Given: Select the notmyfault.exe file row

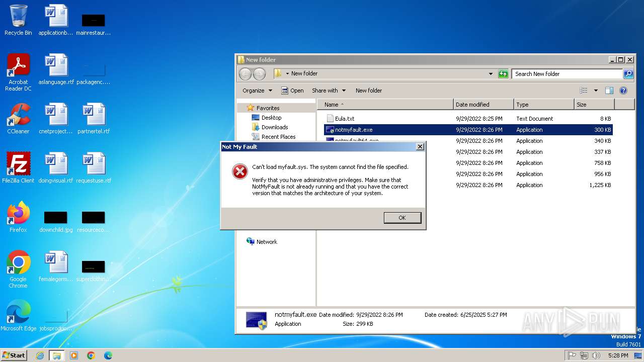Looking at the screenshot, I should pos(468,130).
